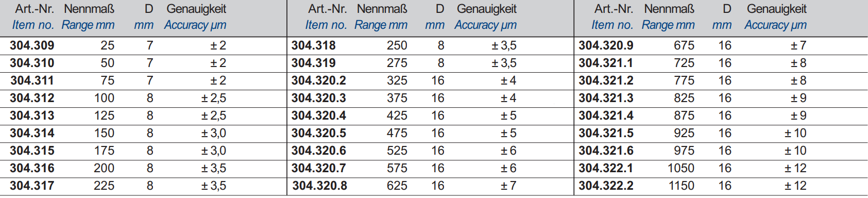868x198 pixels.
Task: Select item 304.317 row
Action: (x=143, y=186)
